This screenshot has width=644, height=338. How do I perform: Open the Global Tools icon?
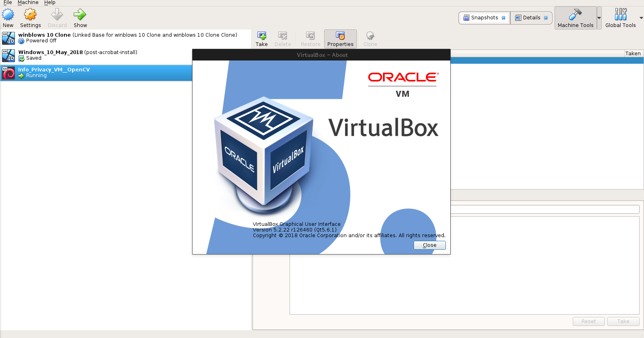(x=620, y=15)
